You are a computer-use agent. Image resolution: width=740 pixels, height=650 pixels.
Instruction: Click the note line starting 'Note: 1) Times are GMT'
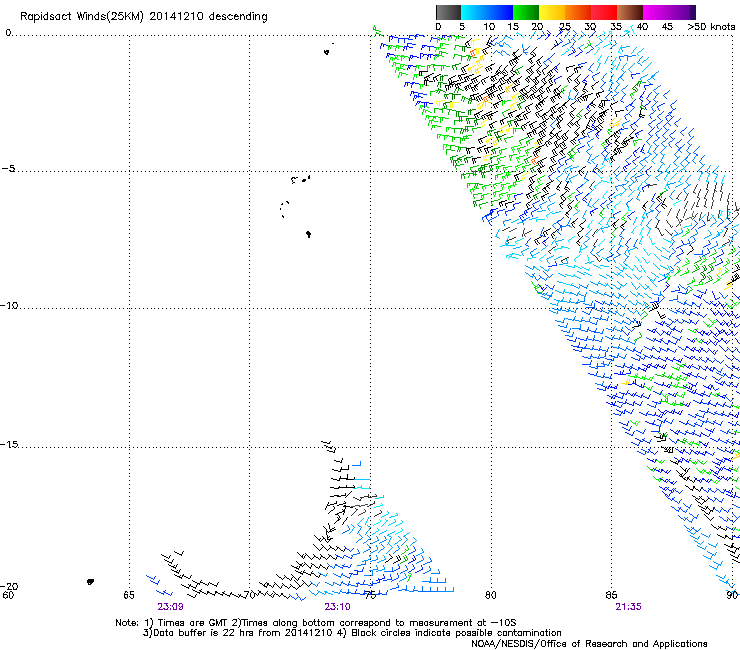[x=316, y=623]
